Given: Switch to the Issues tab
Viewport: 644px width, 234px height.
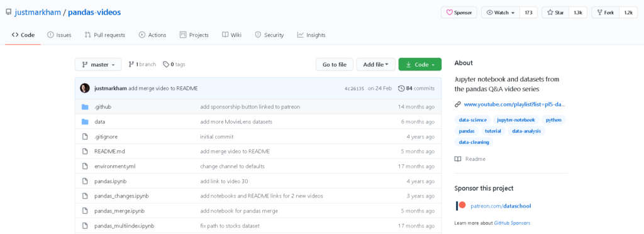Looking at the screenshot, I should (59, 35).
